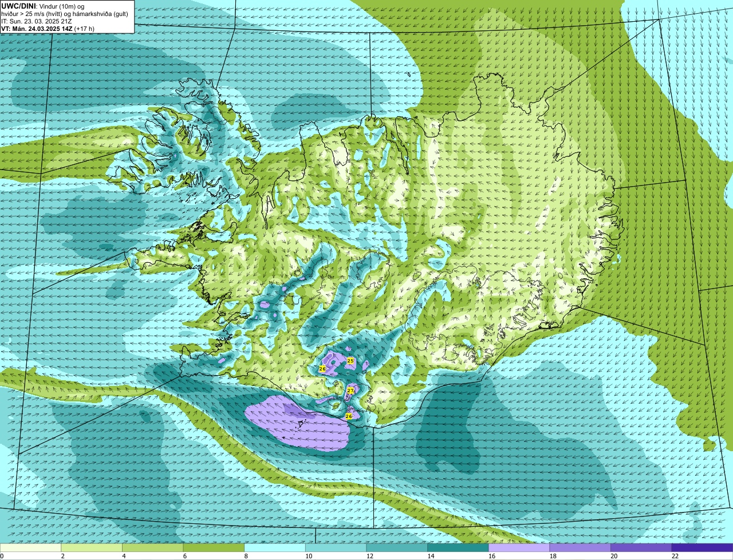The width and height of the screenshot is (733, 560).
Task: Click the 'Vindur (10m) og' header text
Action: point(62,6)
